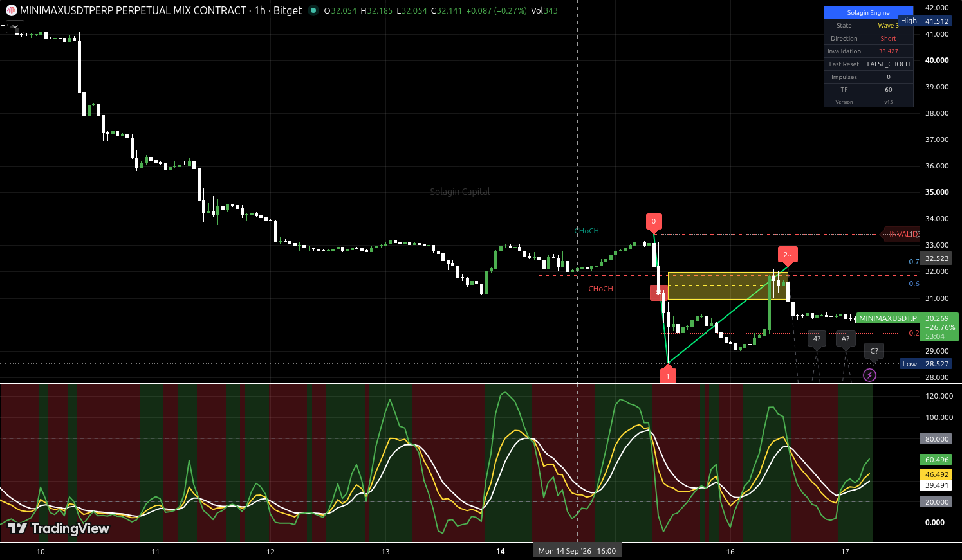Click the Vol 343 legend value
Viewport: 962px width, 560px height.
coord(544,11)
